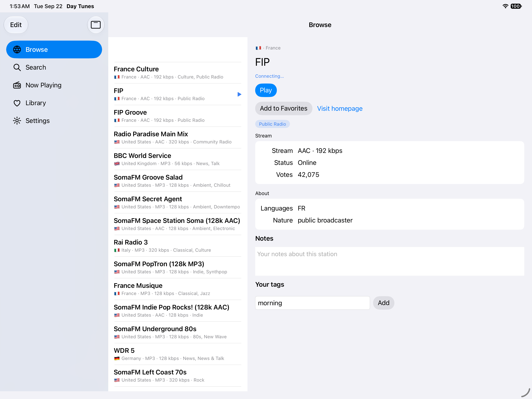Click the Library heart icon
Screen dimensions: 532x399
[x=17, y=103]
